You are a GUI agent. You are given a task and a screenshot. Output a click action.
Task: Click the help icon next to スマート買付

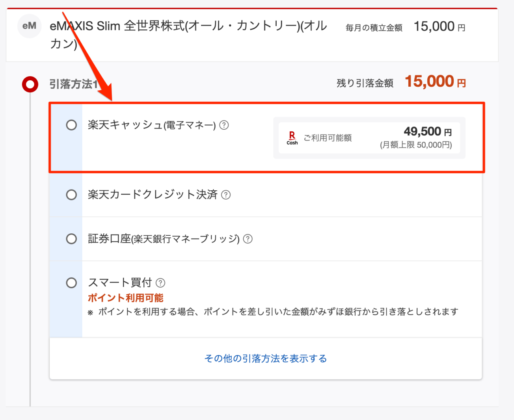point(160,283)
